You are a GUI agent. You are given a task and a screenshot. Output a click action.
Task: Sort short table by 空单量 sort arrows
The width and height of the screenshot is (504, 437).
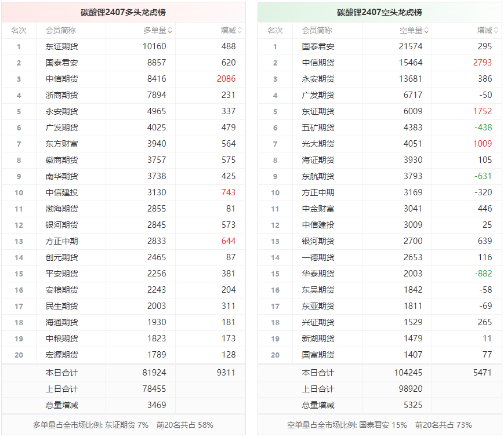coord(426,31)
